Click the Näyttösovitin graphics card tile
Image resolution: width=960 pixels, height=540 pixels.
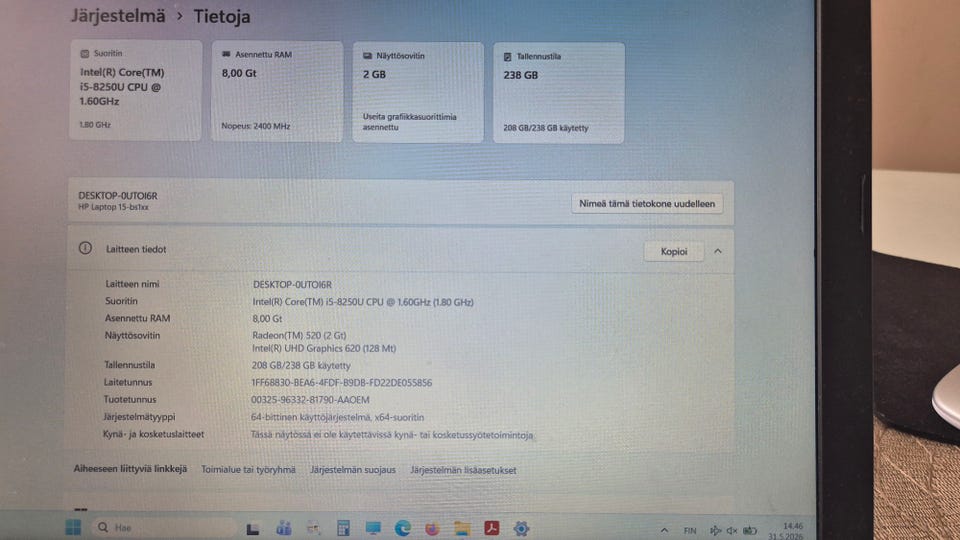pos(418,92)
